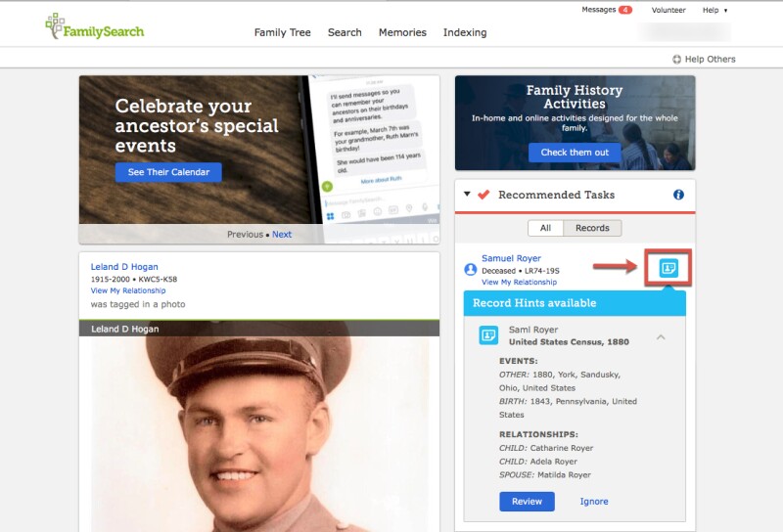The height and width of the screenshot is (532, 783).
Task: Go to Next banner slide
Action: (282, 234)
